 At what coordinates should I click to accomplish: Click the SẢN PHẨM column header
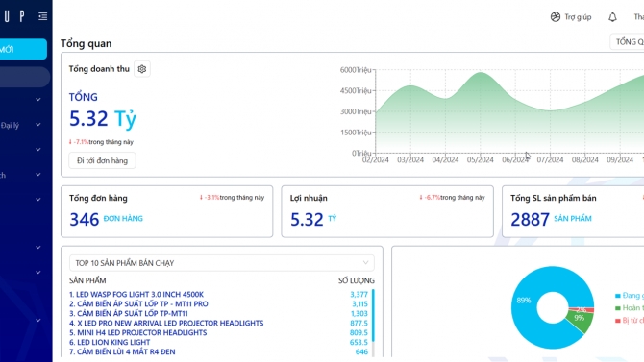pyautogui.click(x=87, y=280)
